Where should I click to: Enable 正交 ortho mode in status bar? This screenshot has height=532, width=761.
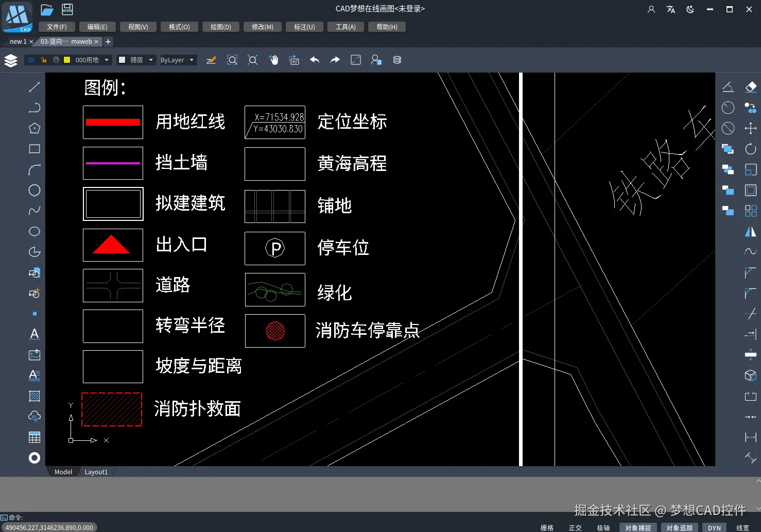[575, 527]
